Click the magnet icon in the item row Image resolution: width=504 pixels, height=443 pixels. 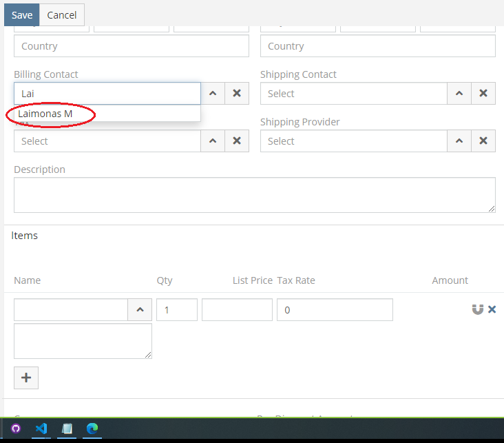click(477, 309)
